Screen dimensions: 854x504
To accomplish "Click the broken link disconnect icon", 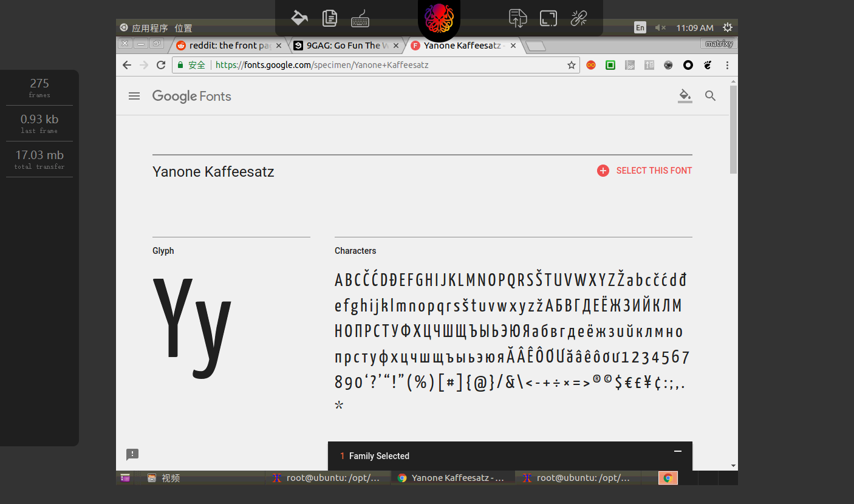I will (x=579, y=18).
